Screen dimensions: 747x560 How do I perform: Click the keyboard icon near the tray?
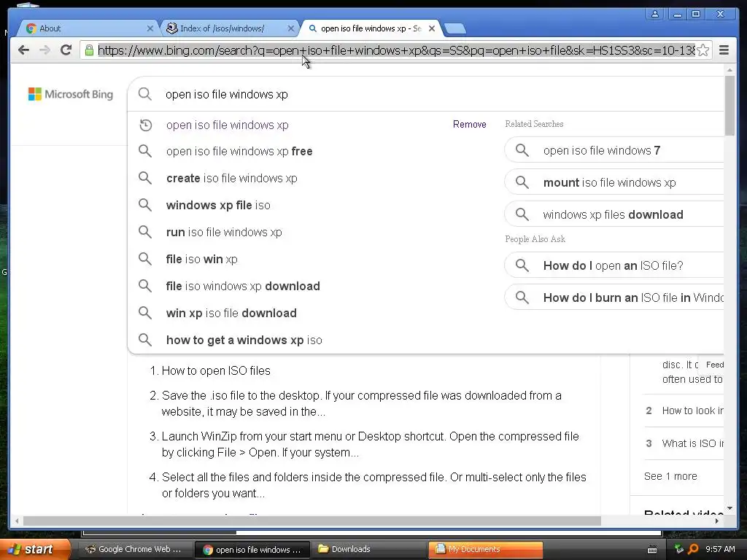pyautogui.click(x=652, y=550)
